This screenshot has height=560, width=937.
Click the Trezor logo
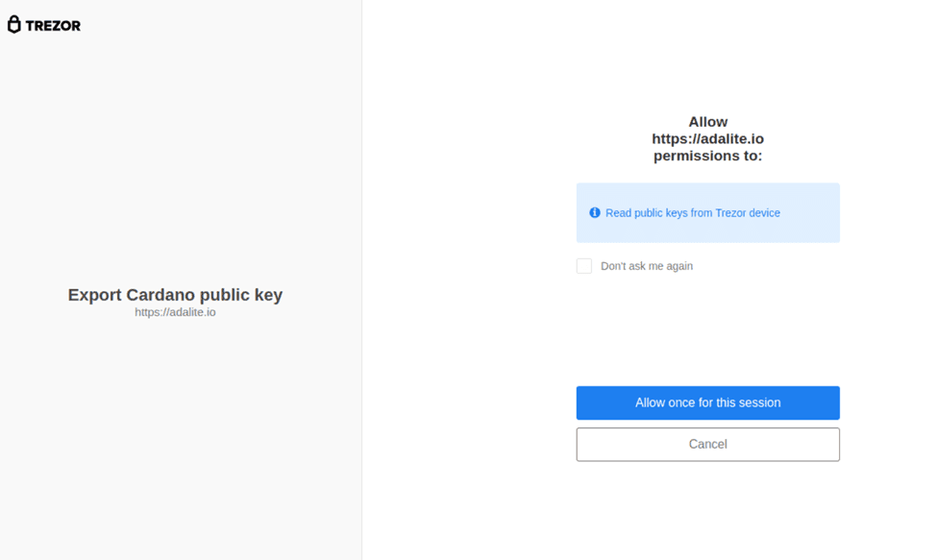coord(44,24)
